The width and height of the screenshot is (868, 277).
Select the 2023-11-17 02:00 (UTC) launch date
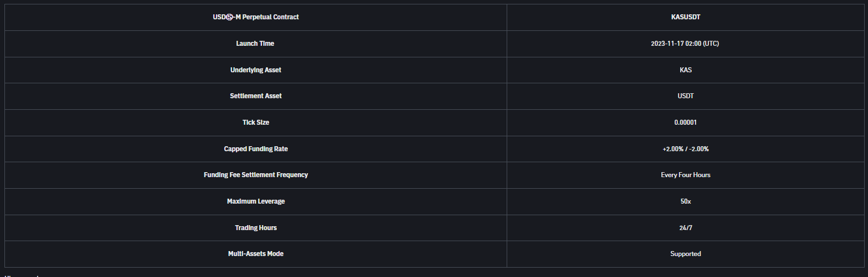(x=685, y=44)
